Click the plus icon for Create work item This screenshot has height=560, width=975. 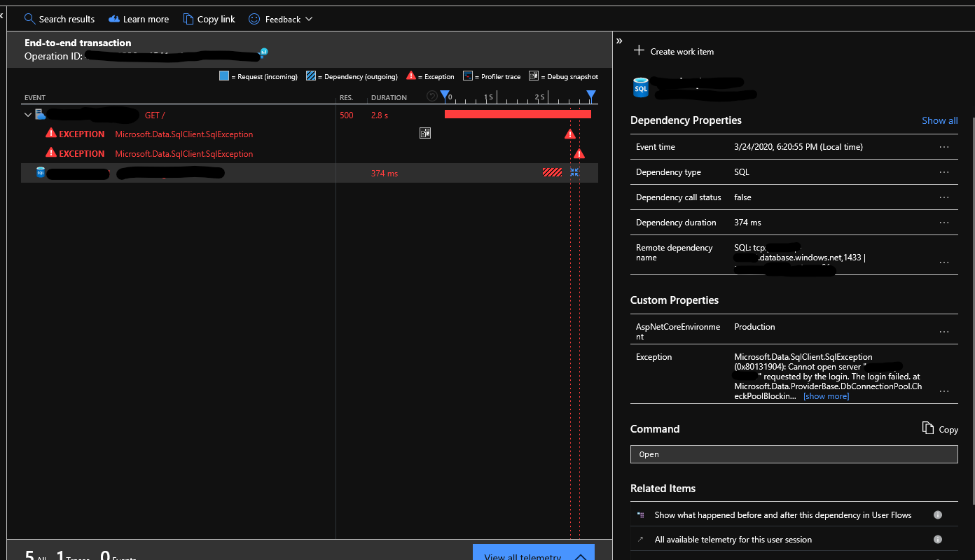click(x=638, y=50)
